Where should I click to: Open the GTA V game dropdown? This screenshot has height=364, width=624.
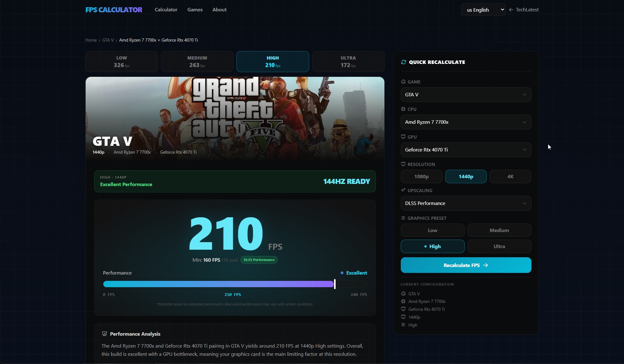tap(466, 94)
